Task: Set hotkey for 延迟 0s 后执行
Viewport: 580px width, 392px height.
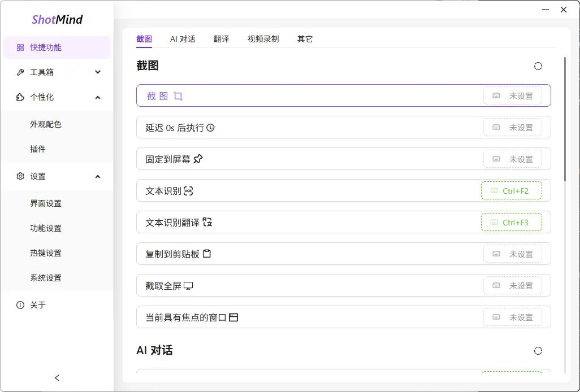Action: pyautogui.click(x=513, y=128)
